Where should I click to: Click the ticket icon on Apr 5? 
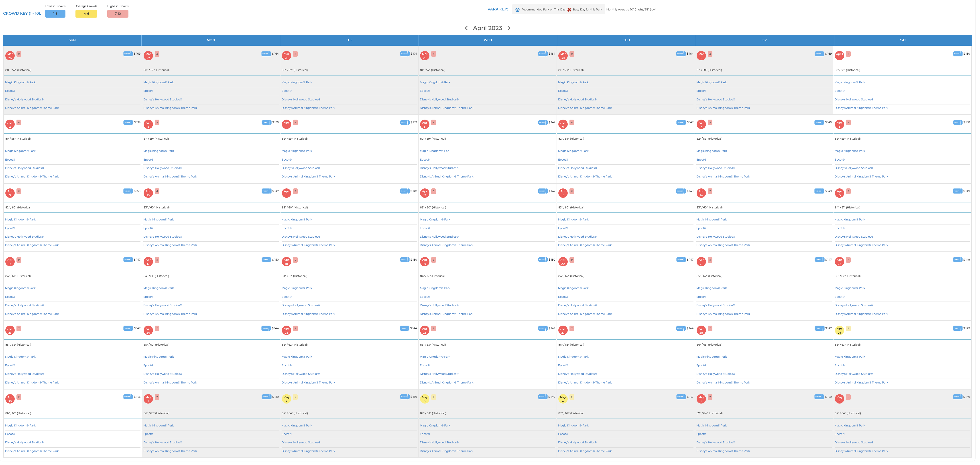pyautogui.click(x=543, y=122)
